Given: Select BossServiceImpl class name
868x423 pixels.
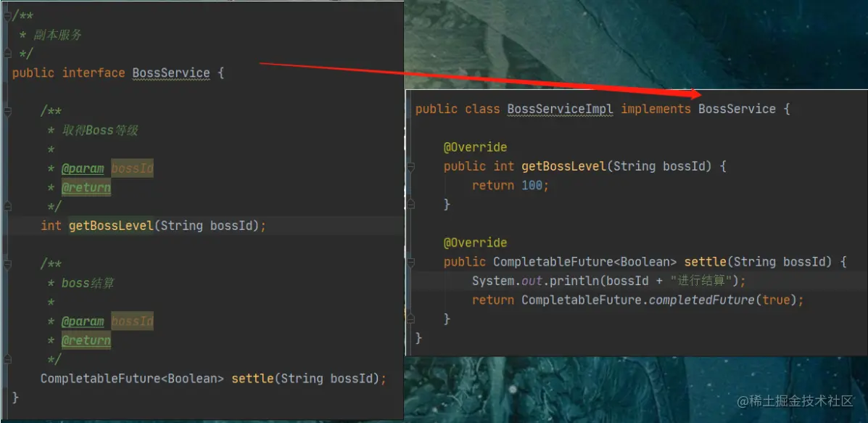Looking at the screenshot, I should [561, 109].
